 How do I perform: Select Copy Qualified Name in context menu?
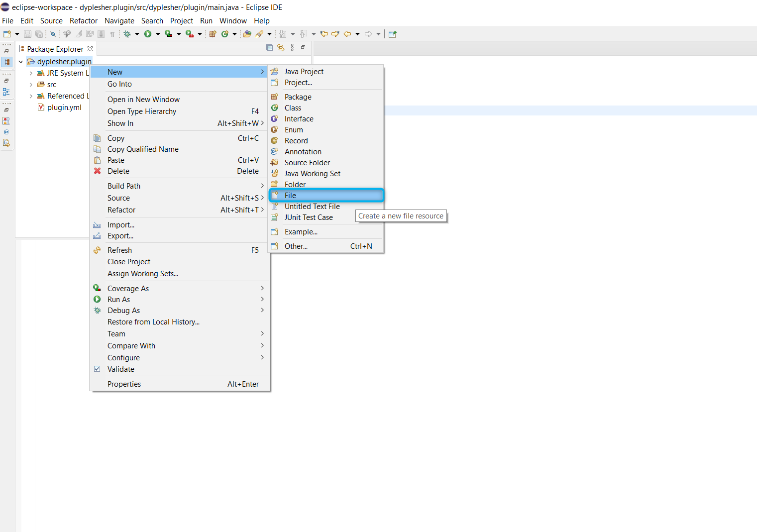click(180, 149)
